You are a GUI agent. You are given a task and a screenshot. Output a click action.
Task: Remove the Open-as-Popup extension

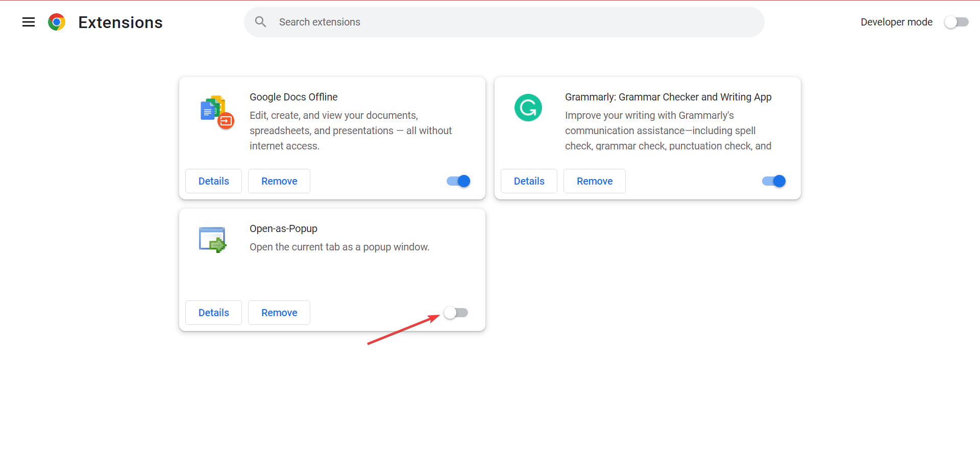[279, 313]
